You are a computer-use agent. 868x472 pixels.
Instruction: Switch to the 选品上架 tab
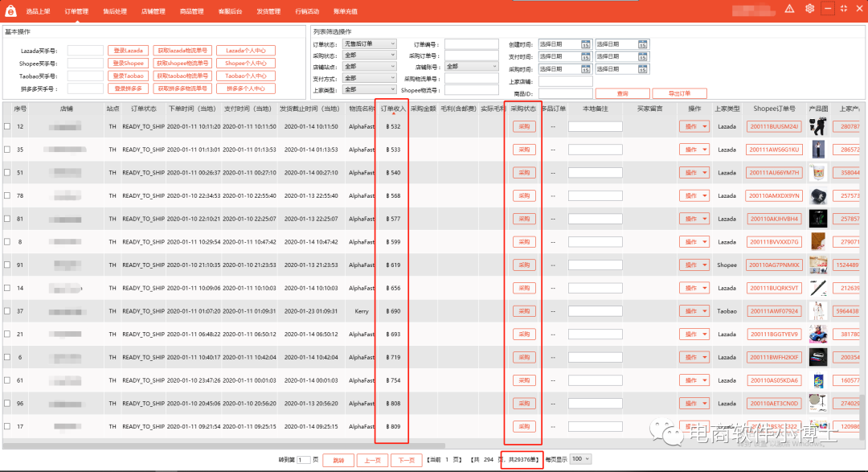coord(38,11)
